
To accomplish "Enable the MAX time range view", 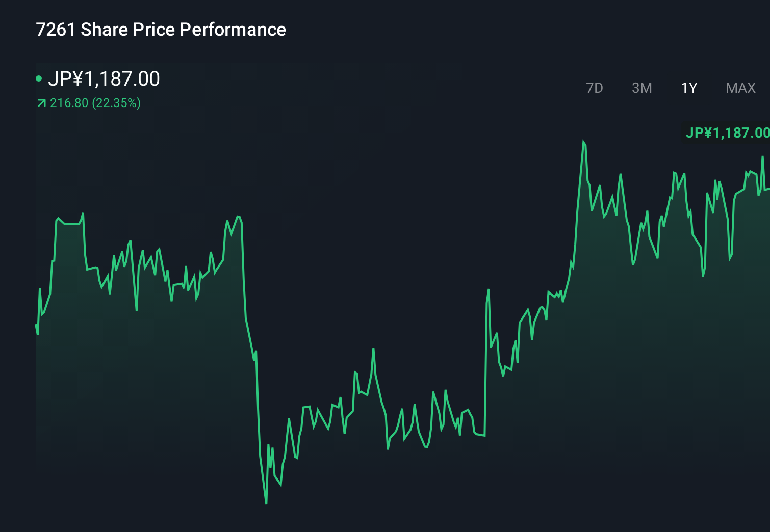I will (739, 88).
